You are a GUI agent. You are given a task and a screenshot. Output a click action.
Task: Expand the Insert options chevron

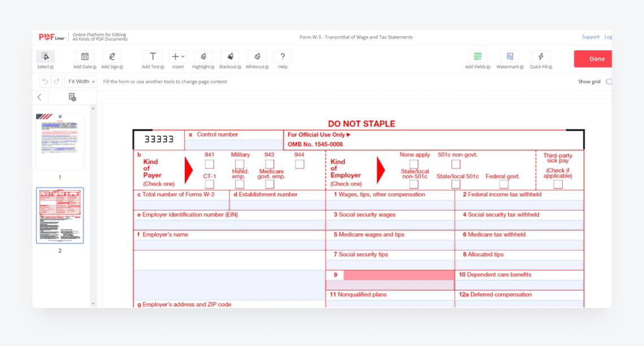182,56
